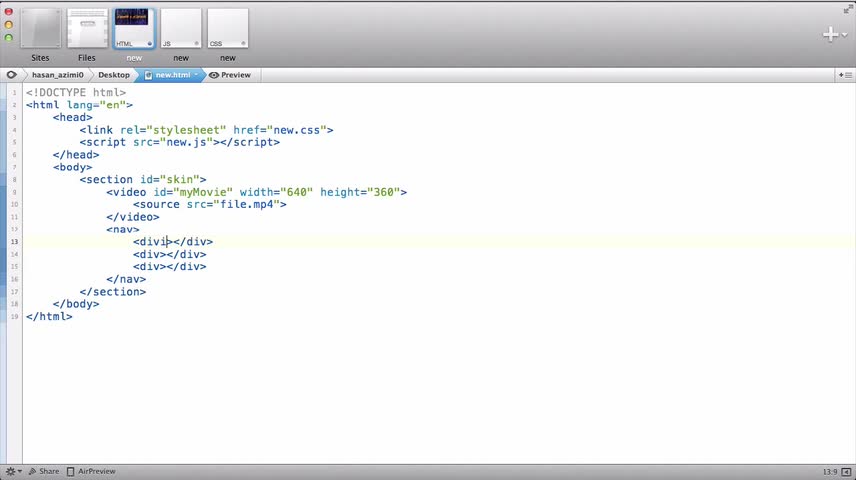Click the unsaved dot on the HTML tab

(x=150, y=44)
